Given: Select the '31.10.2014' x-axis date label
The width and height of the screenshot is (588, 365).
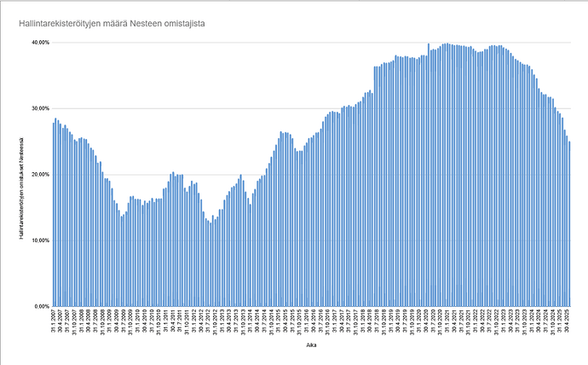Looking at the screenshot, I should point(272,322).
